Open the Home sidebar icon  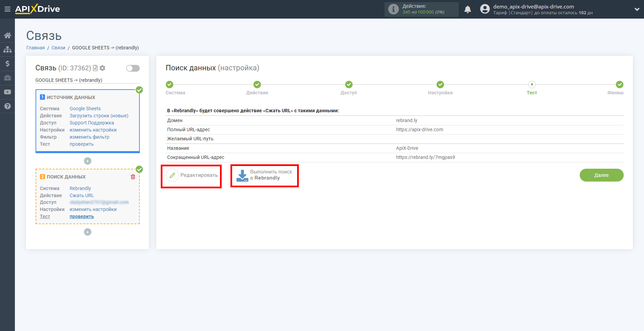(x=7, y=35)
